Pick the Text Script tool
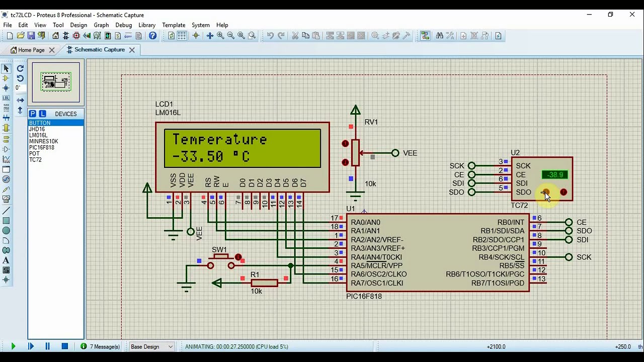 coord(6,108)
